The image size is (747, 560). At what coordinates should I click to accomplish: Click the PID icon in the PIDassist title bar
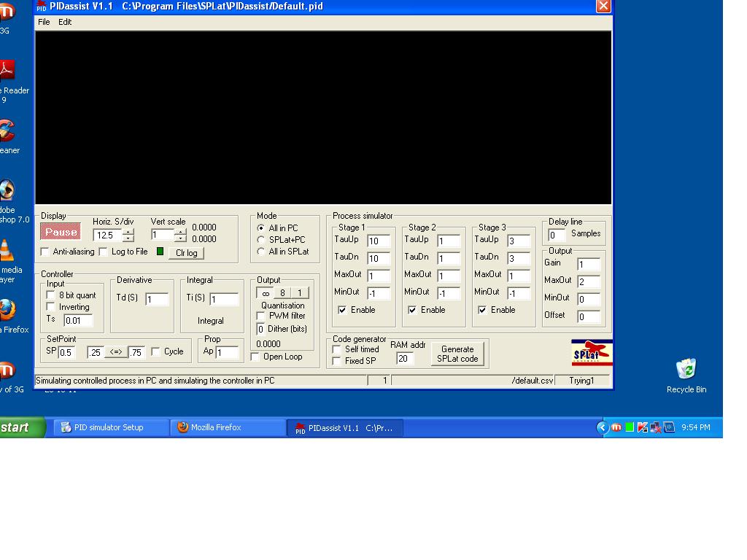[x=42, y=6]
